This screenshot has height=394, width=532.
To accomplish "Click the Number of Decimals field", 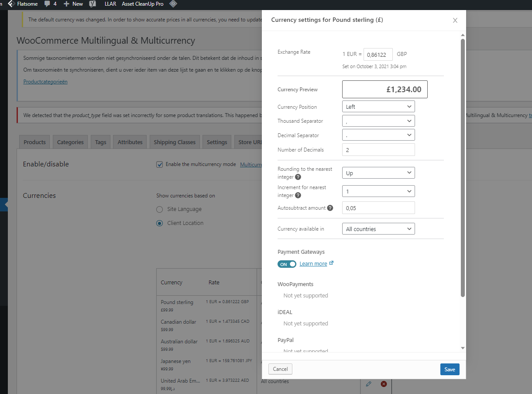I will tap(378, 150).
